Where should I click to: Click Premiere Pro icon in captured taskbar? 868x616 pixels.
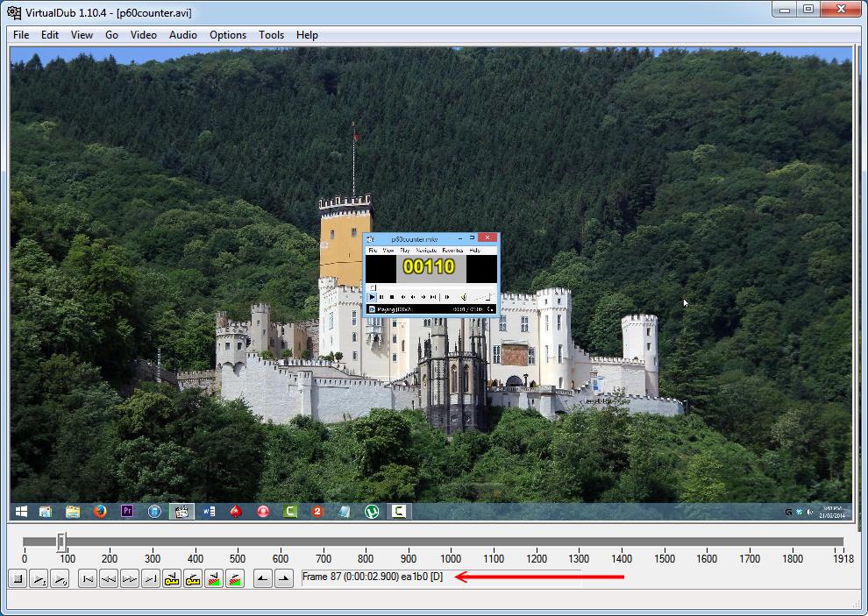click(x=127, y=512)
